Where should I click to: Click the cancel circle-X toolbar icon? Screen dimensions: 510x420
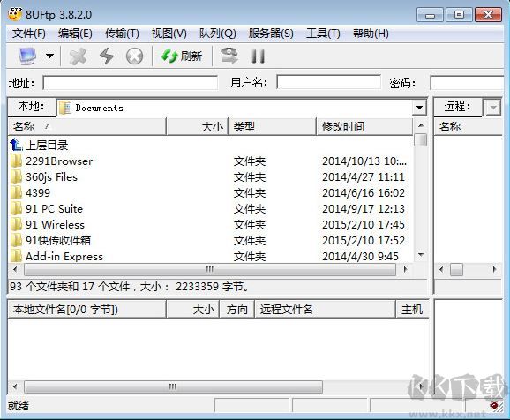pyautogui.click(x=134, y=56)
